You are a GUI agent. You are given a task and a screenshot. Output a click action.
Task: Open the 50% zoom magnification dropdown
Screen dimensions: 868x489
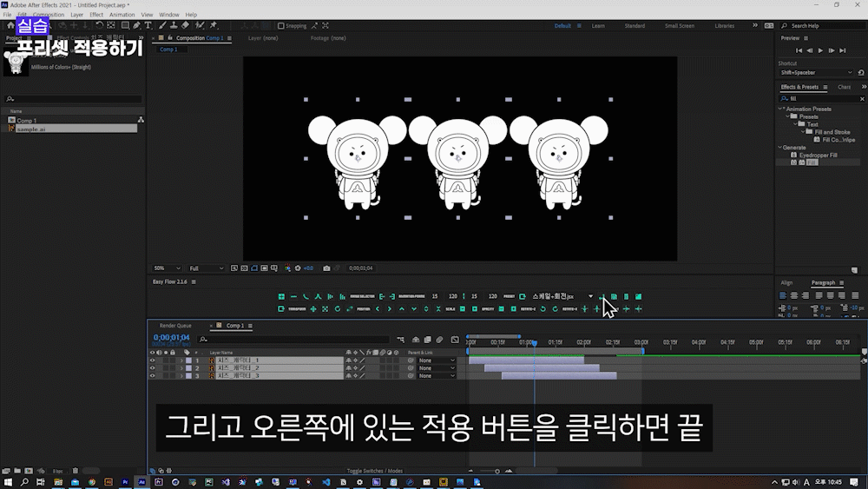168,268
